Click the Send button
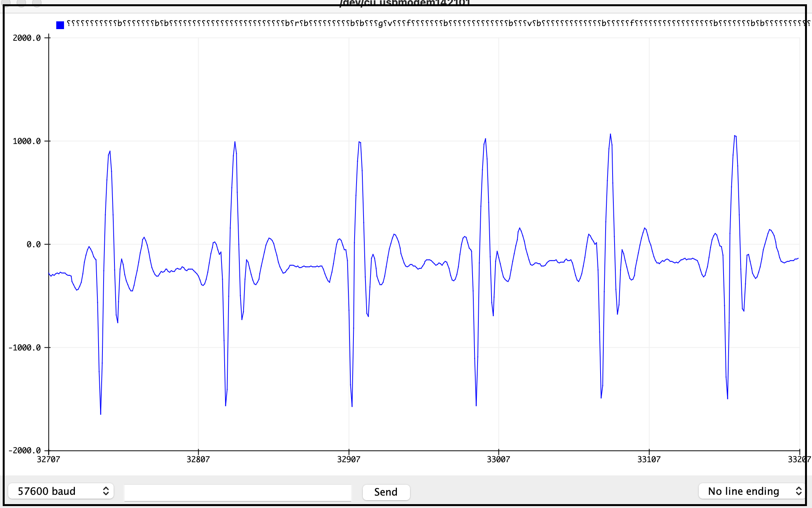This screenshot has width=812, height=508. click(386, 492)
